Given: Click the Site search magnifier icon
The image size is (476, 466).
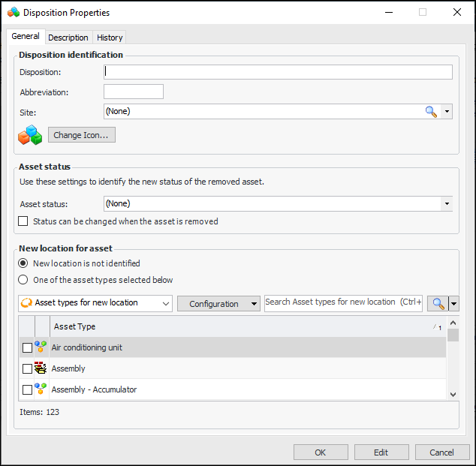Looking at the screenshot, I should tap(431, 111).
